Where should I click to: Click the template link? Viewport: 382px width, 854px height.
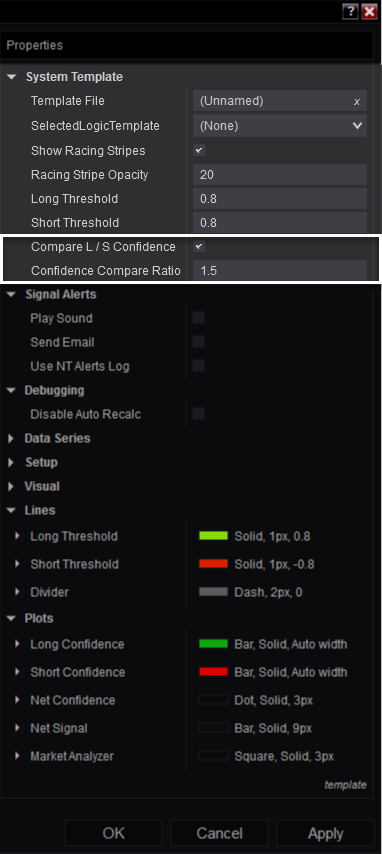click(345, 785)
